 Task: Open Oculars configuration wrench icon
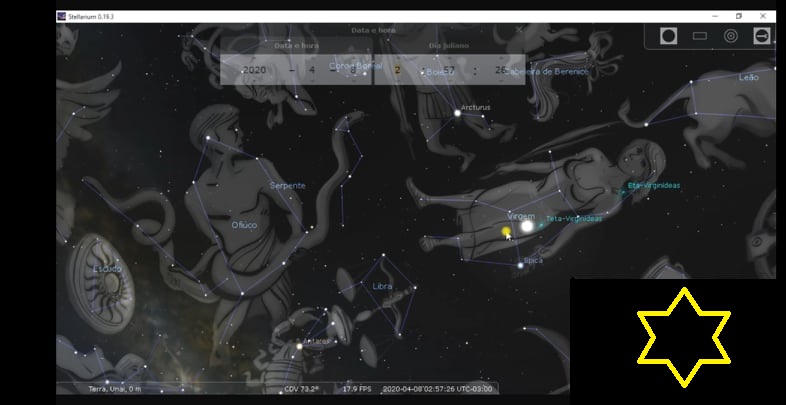(762, 36)
